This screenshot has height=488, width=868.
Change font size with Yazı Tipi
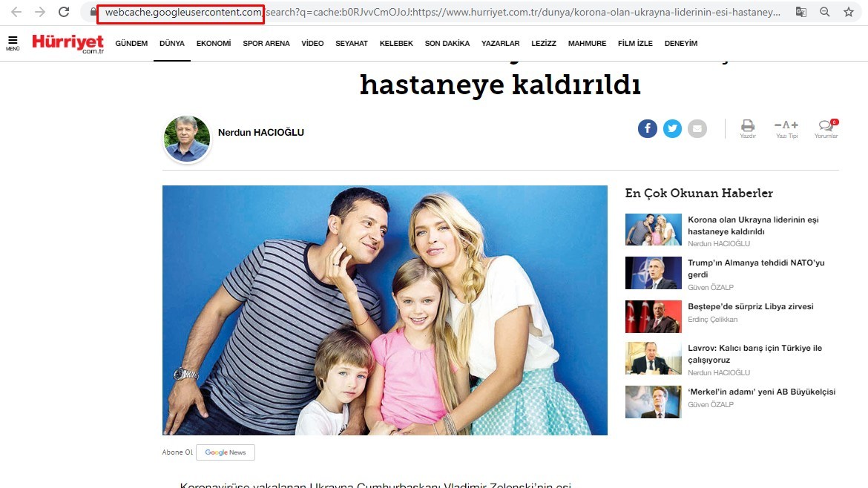[x=786, y=126]
